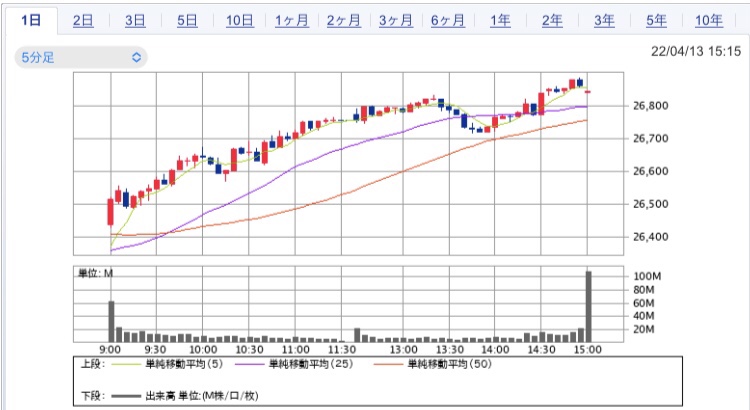Click the 下段 legend row label
Viewport: 750px width, 410px height.
click(92, 396)
